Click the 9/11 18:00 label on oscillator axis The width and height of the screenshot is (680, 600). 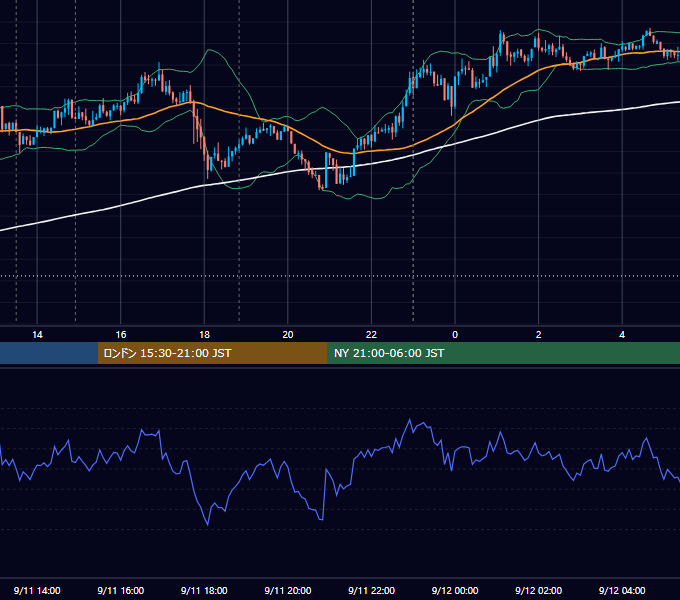click(x=204, y=590)
